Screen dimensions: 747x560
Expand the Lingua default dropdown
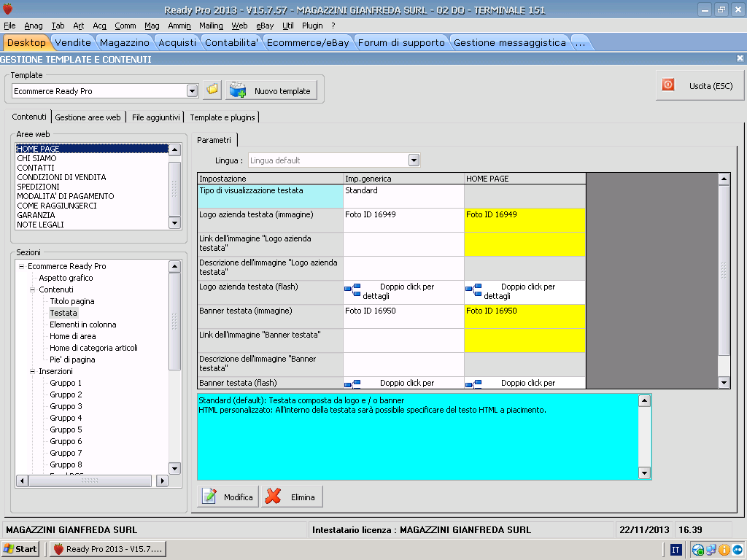coord(414,160)
